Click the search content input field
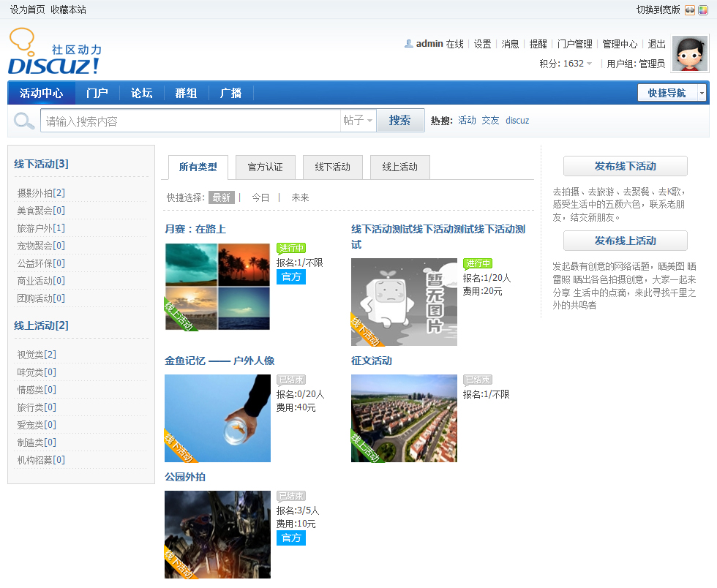This screenshot has height=588, width=717. (x=190, y=121)
